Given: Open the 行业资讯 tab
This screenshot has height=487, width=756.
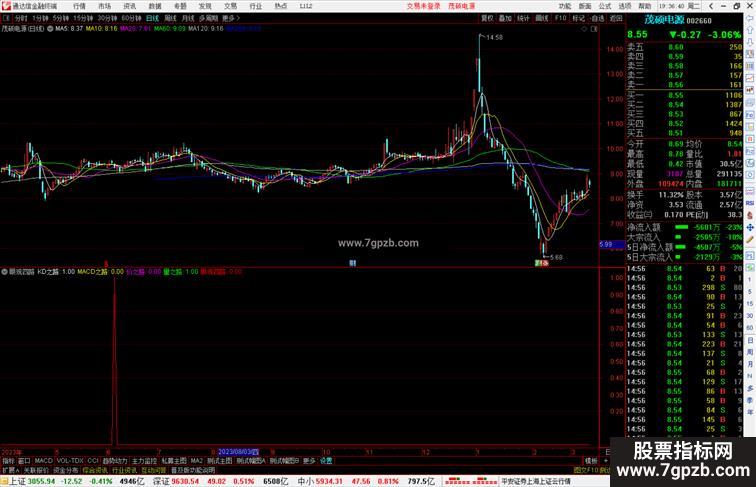Looking at the screenshot, I should (124, 470).
